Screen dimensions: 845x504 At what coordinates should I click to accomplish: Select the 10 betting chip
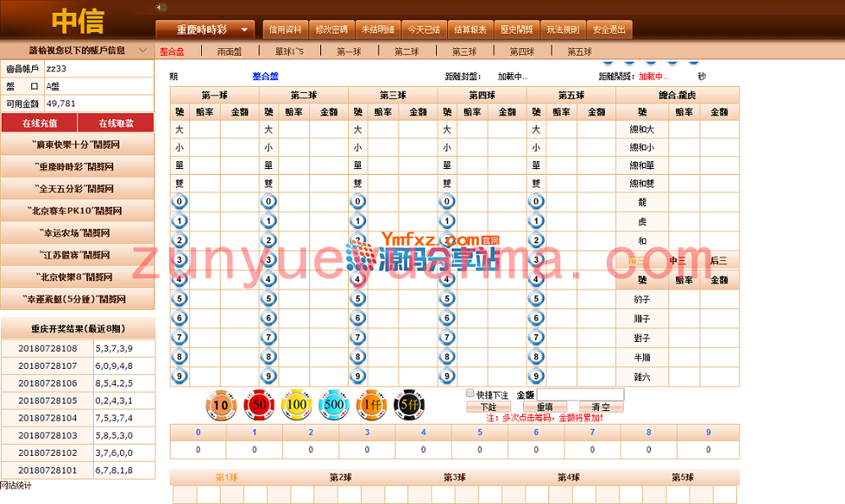click(221, 405)
